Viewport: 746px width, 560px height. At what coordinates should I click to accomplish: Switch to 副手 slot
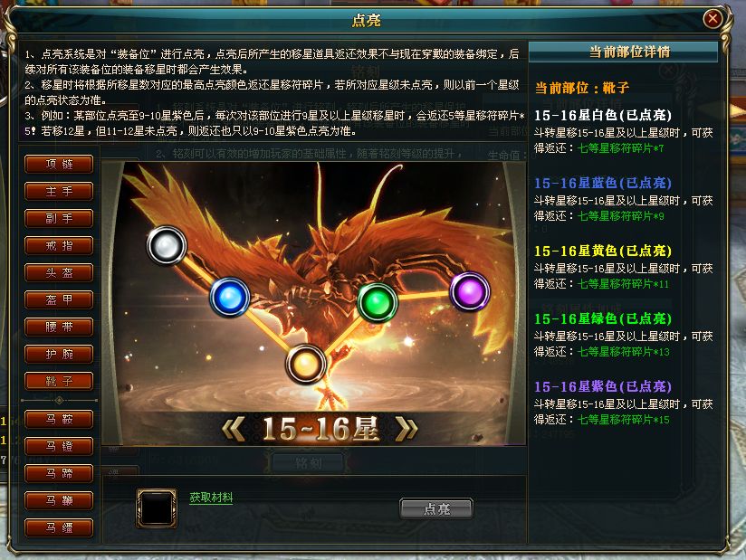[x=59, y=218]
